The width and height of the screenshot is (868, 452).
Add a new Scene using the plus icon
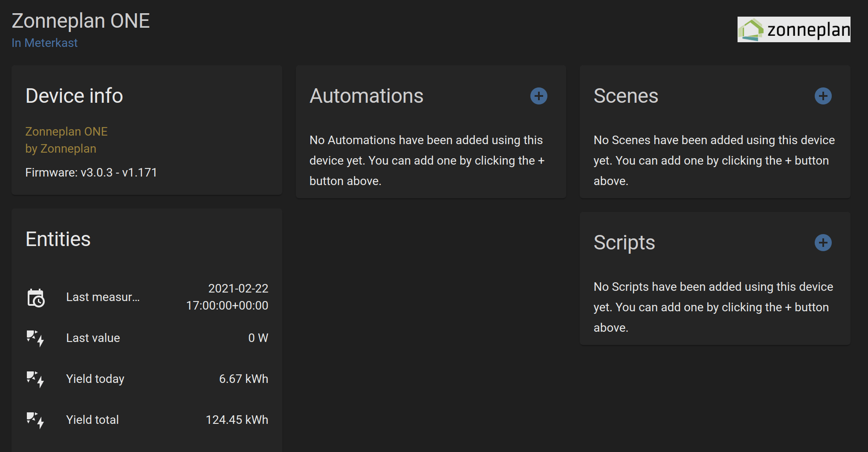[823, 96]
